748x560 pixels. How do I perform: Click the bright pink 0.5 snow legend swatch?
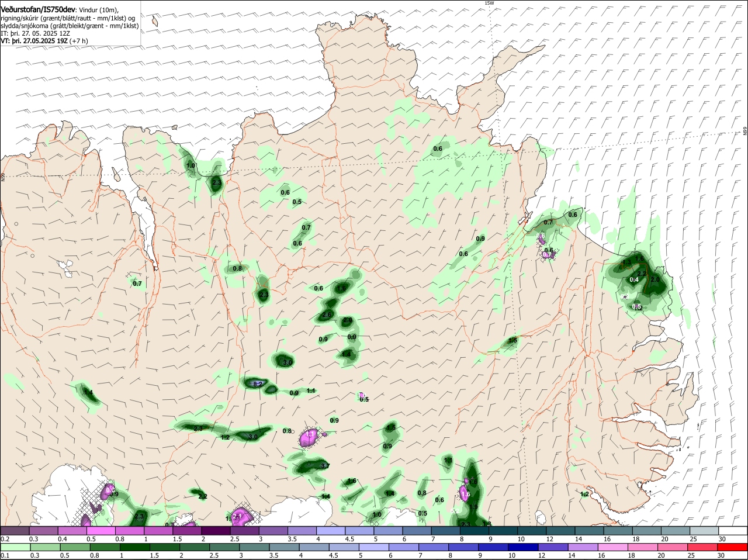coord(101,530)
